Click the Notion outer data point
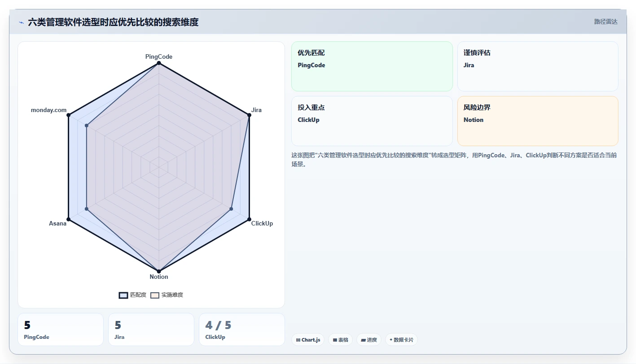The image size is (636, 364). pos(159,271)
